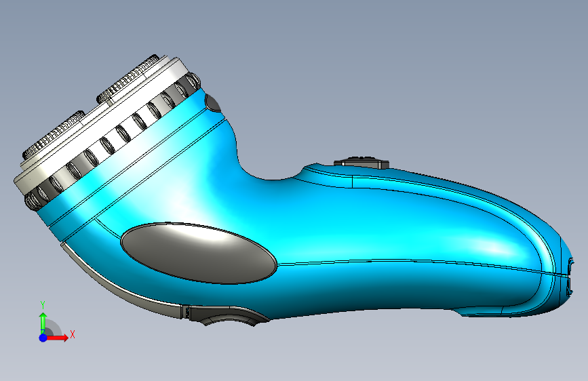
Task: Click the green Y axis arrow of triad
Action: coord(43,323)
